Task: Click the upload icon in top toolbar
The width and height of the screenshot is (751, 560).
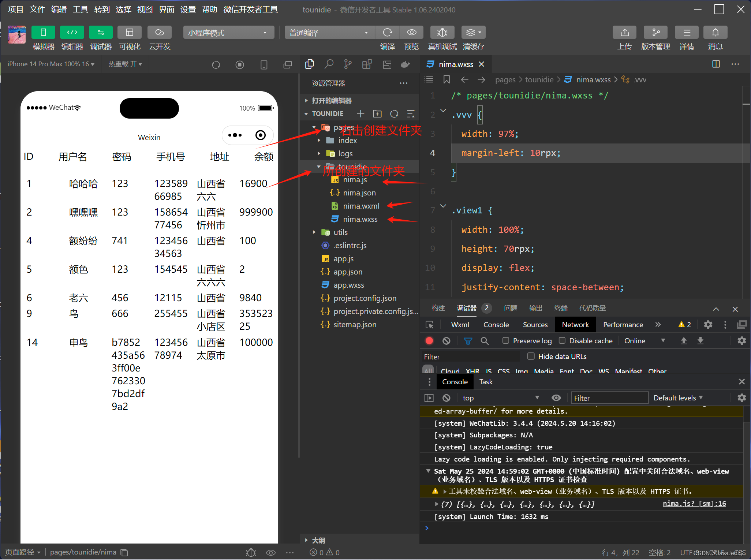Action: tap(624, 33)
